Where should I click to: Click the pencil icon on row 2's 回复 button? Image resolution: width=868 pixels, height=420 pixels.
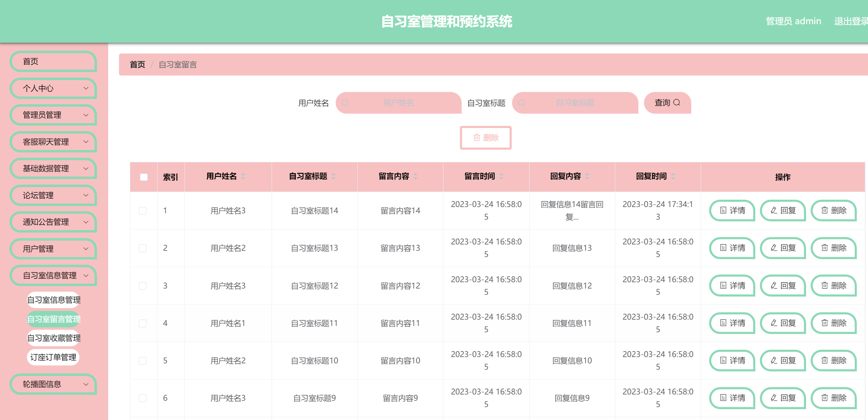point(773,248)
